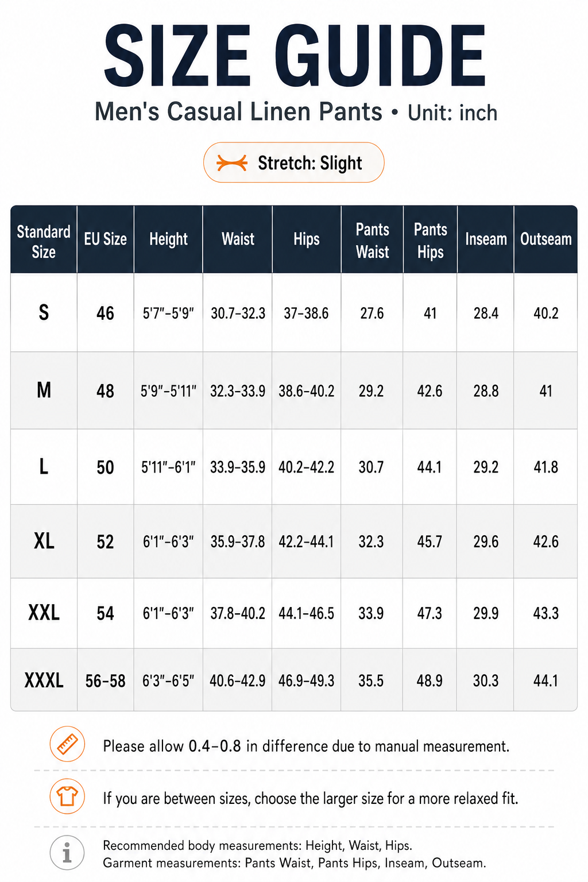Select the between sizes advice text
This screenshot has height=882, width=588.
click(x=310, y=798)
